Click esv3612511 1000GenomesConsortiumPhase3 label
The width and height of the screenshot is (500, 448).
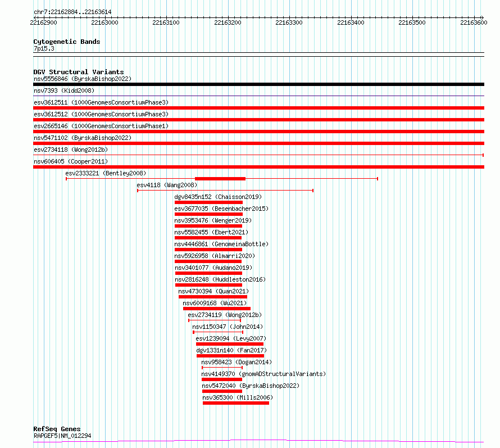pyautogui.click(x=101, y=102)
